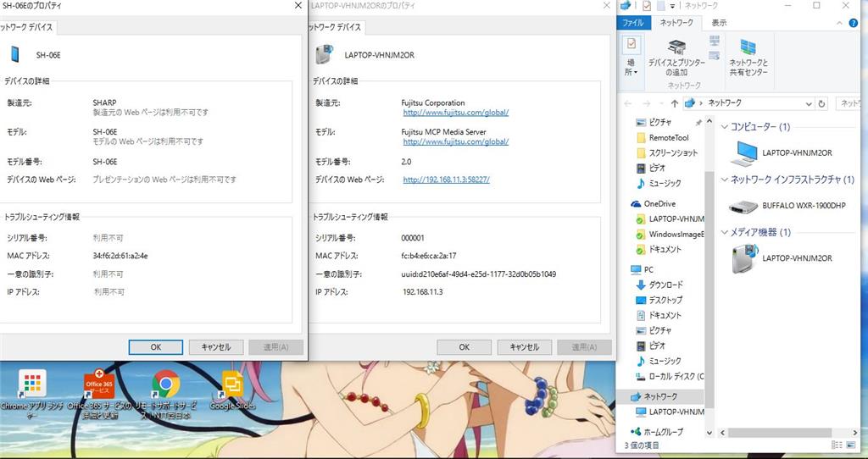Click OK in the SH-06E properties dialog
868x459 pixels.
click(156, 346)
